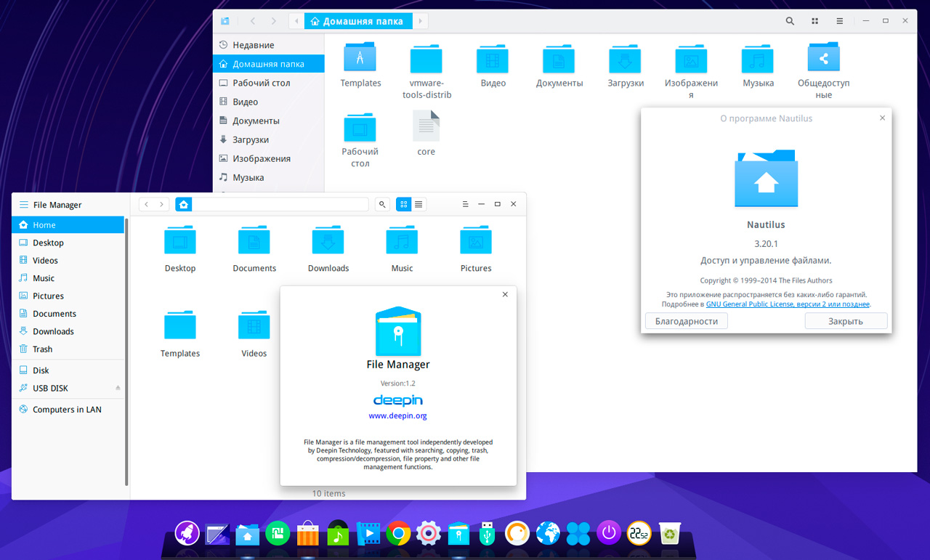Click the Deepin sidebar vertical scrollbar

[x=126, y=349]
